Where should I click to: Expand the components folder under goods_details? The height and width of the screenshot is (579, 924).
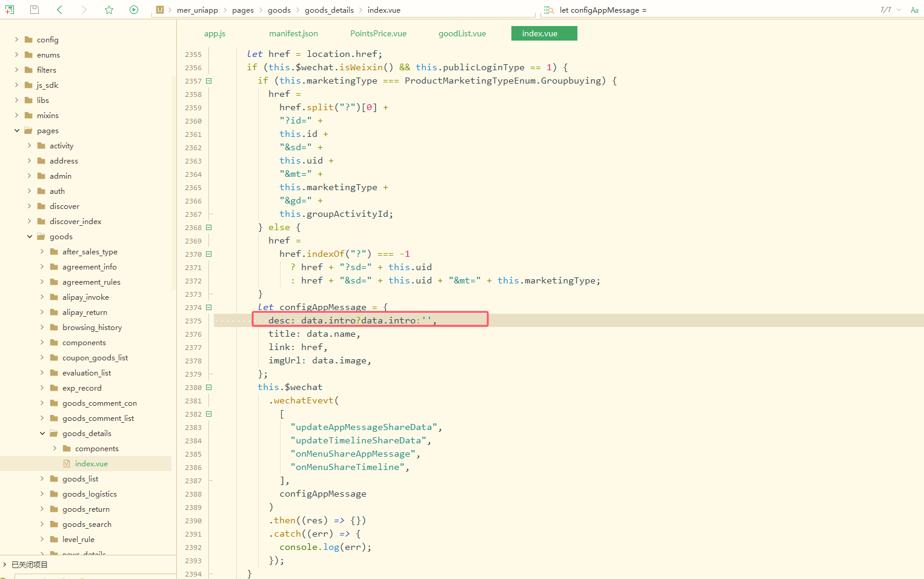point(55,448)
